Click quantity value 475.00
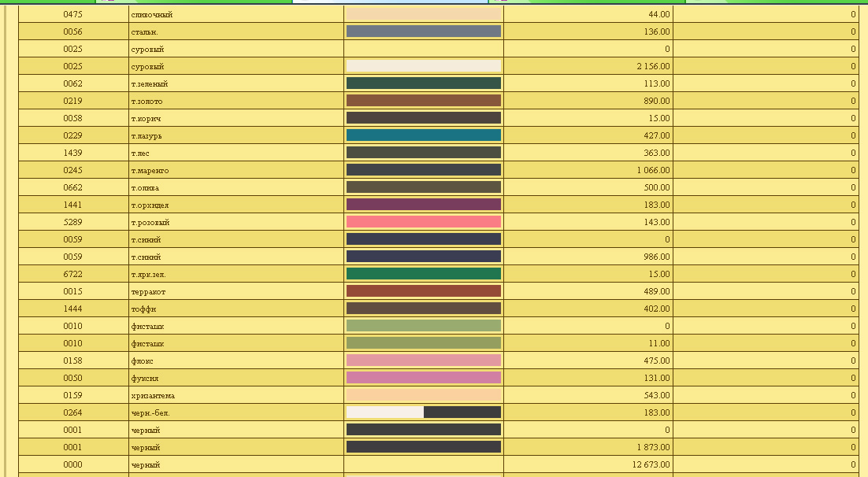This screenshot has width=868, height=477. (657, 361)
